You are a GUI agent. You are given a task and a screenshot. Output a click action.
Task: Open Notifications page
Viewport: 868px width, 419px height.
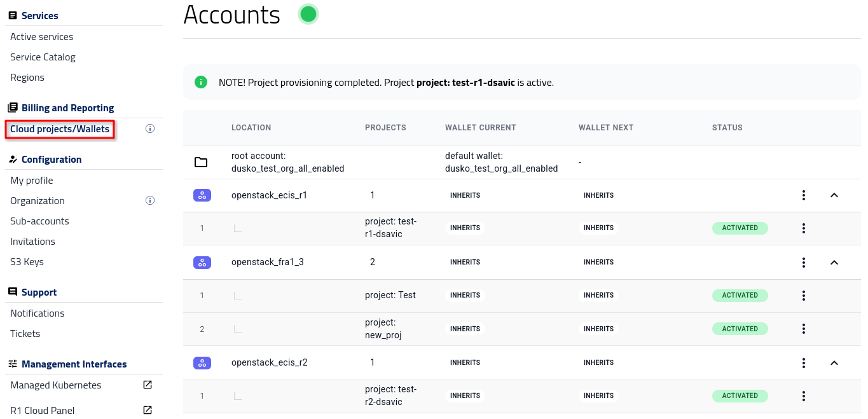38,313
